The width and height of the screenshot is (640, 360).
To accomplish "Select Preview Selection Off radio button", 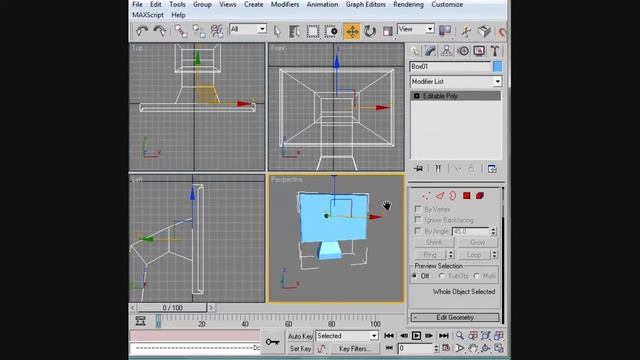I will point(415,276).
